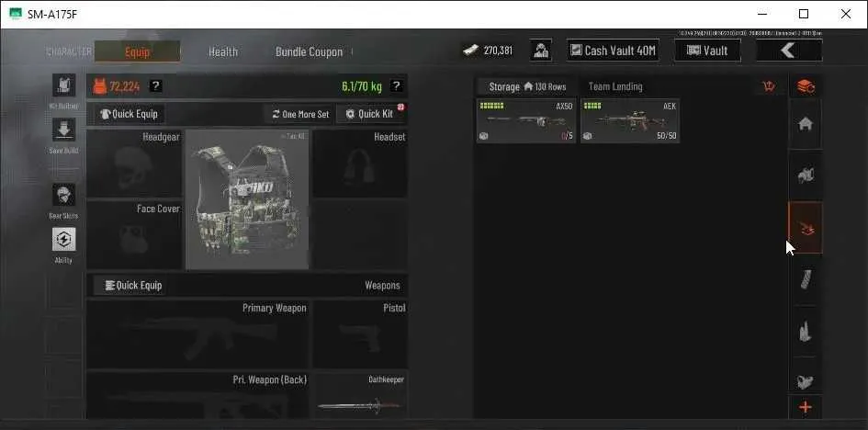
Task: Open the Gear Skins icon
Action: 63,196
